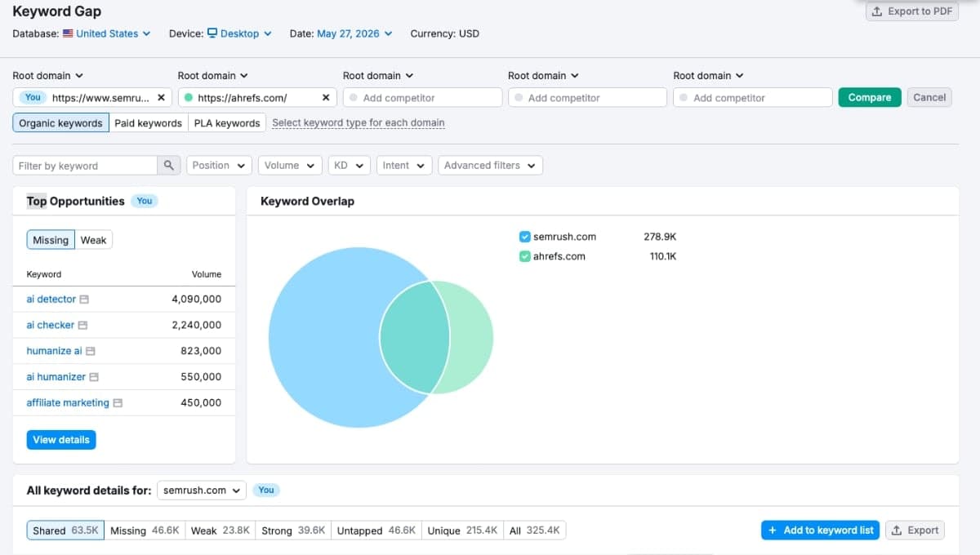The width and height of the screenshot is (980, 555).
Task: Open the Intent filter dropdown
Action: [x=404, y=166]
